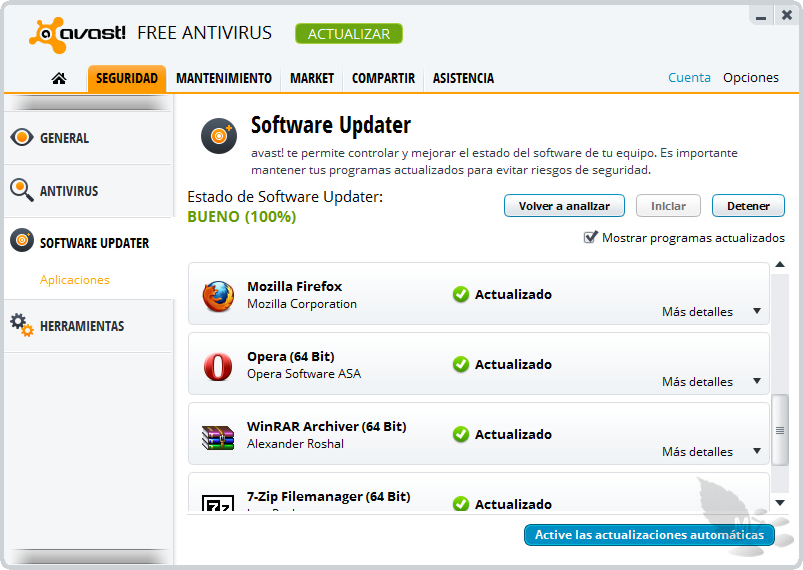Click the 7-Zip Filemanager icon
This screenshot has height=570, width=803.
[x=218, y=503]
